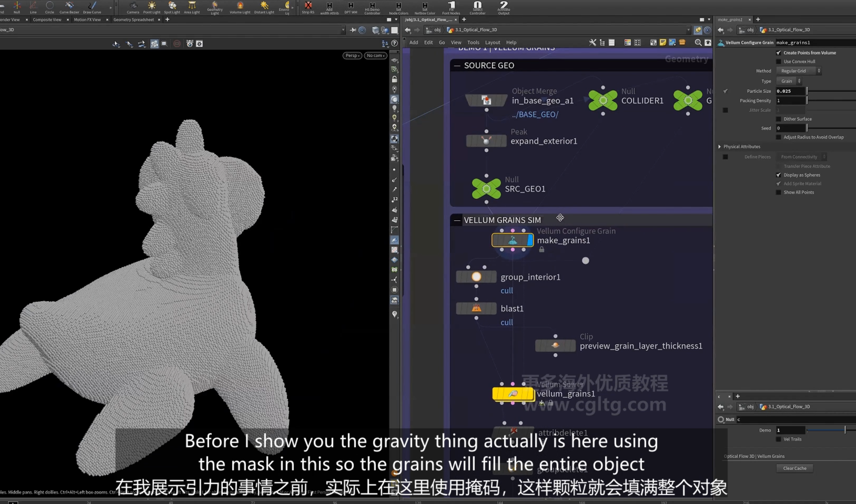
Task: Open the Layout menu in network editor
Action: tap(492, 43)
